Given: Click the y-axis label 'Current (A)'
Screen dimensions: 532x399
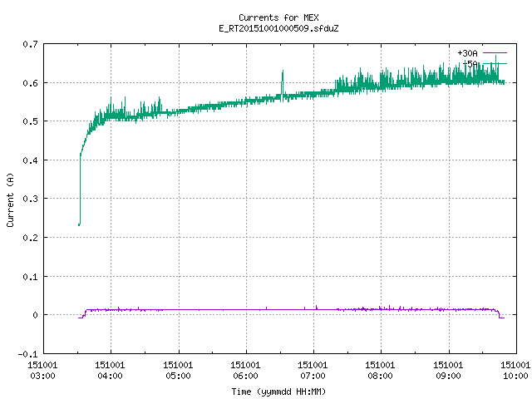Looking at the screenshot, I should click(10, 200).
